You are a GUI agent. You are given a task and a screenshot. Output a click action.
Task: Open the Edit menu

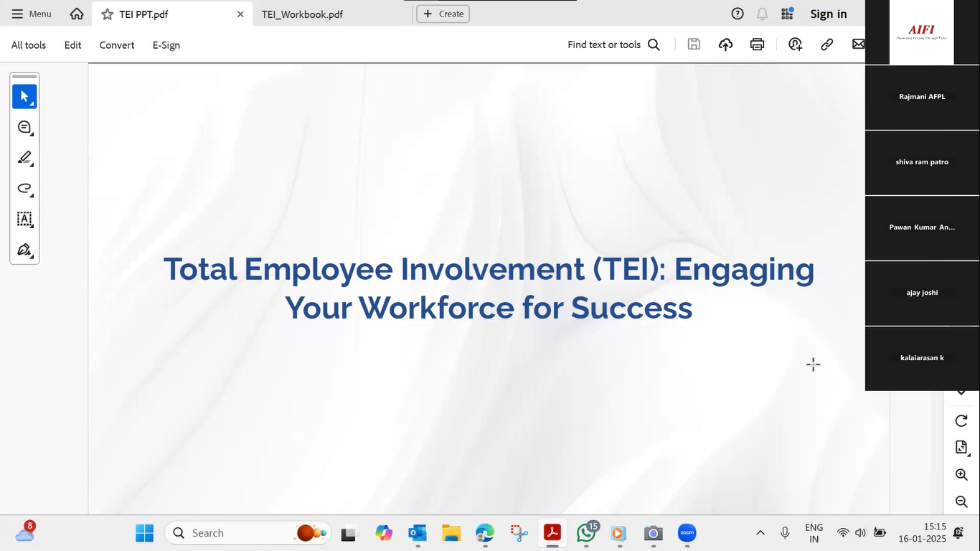click(72, 44)
